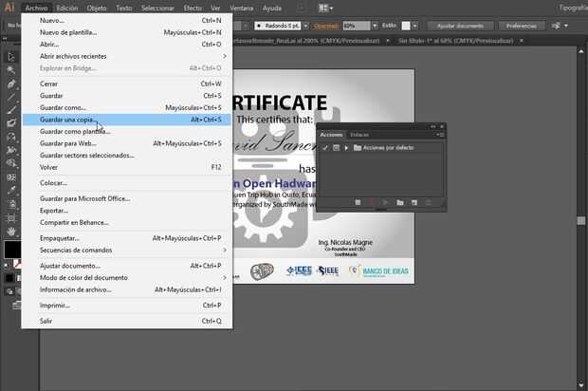Click the vertical scrollbar up arrow
Image resolution: width=588 pixels, height=391 pixels.
(x=581, y=51)
